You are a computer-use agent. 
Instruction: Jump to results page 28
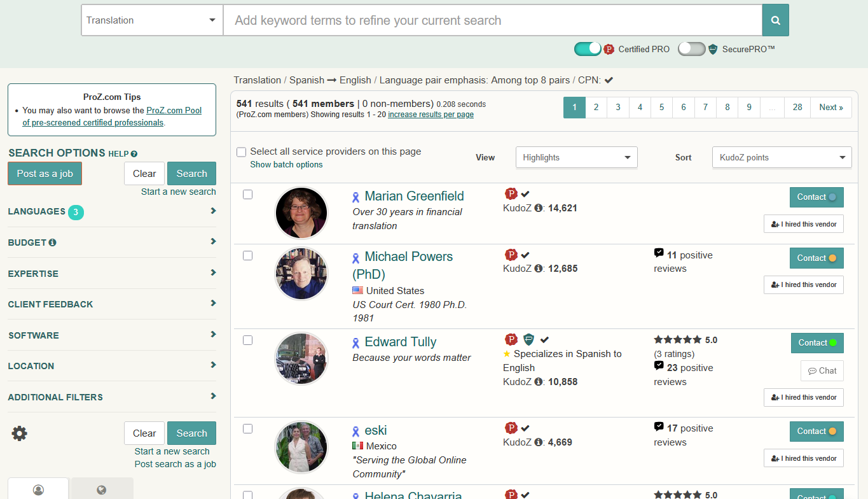click(797, 108)
